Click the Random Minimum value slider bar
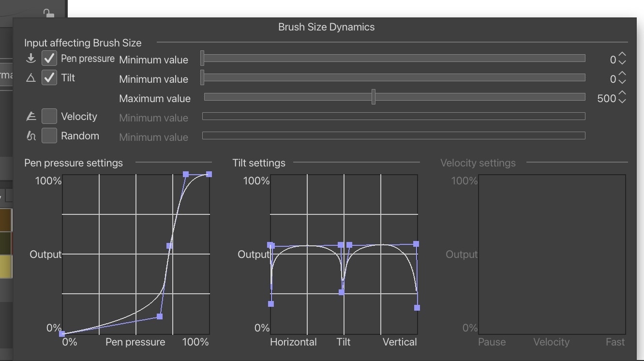644x361 pixels. (x=393, y=135)
